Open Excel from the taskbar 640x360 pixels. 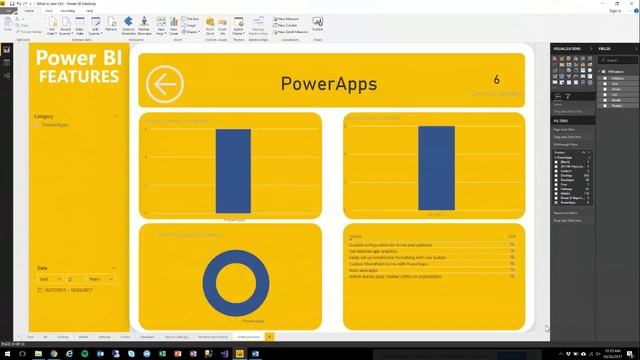(162, 353)
